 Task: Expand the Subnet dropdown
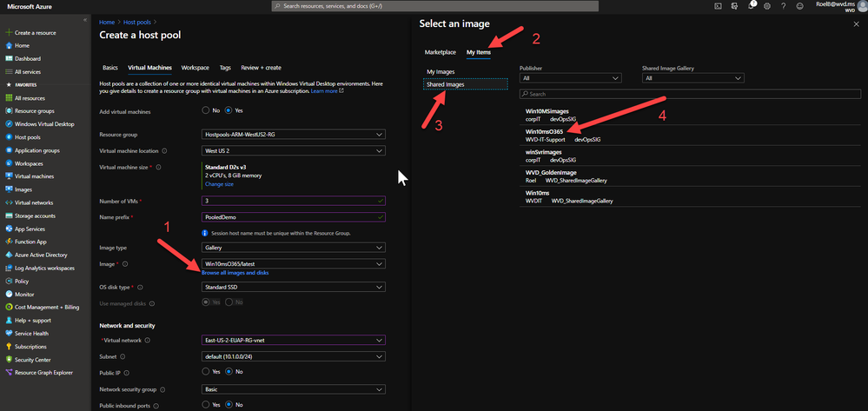[x=294, y=356]
